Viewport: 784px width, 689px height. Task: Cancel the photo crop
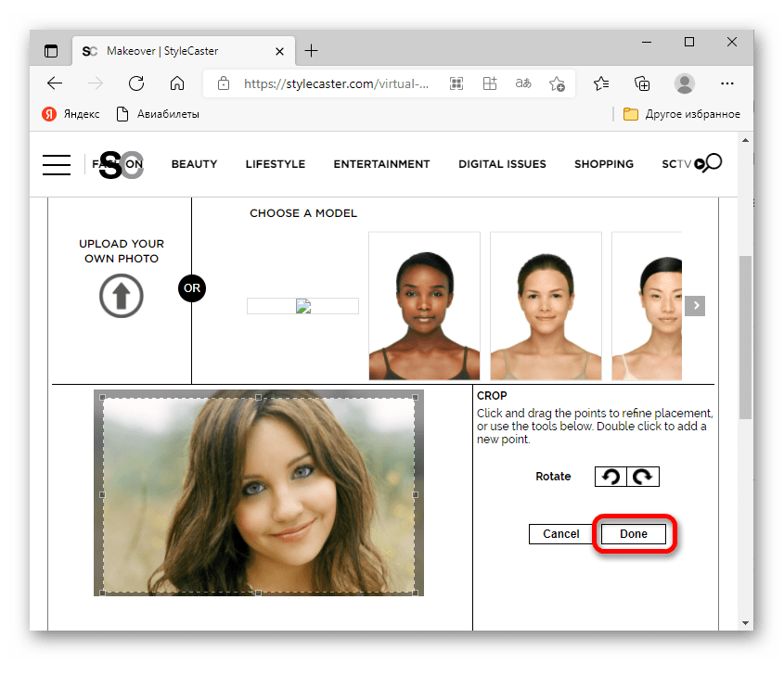561,533
